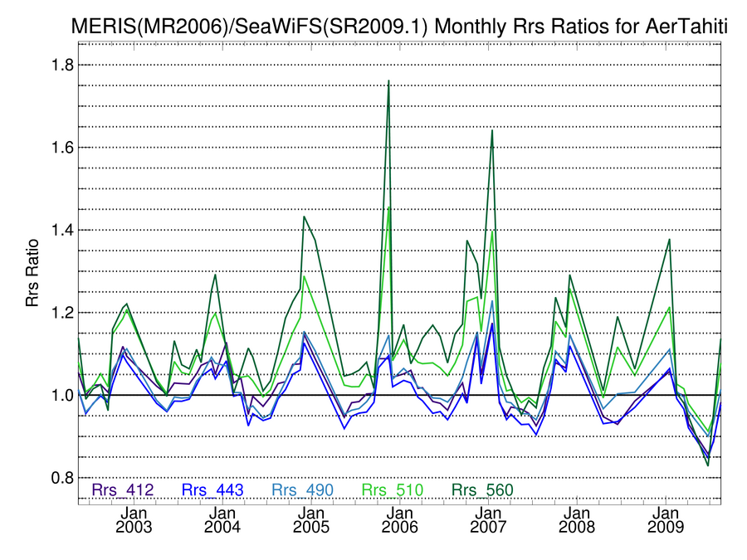Click the Rrs_560 peak at Jan 2007
This screenshot has width=747, height=560.
tap(492, 131)
